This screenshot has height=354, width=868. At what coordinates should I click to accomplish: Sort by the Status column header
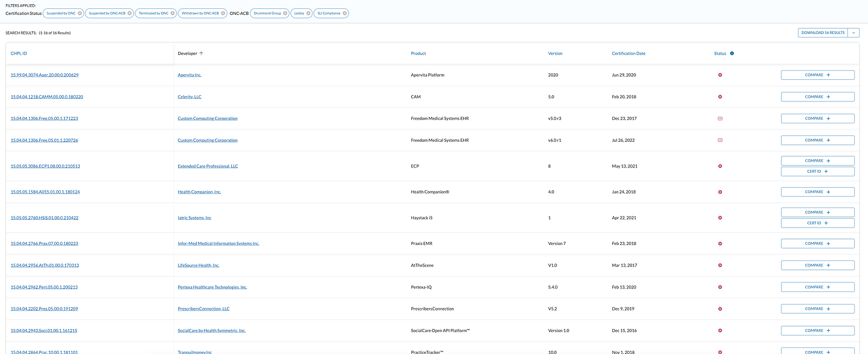720,54
